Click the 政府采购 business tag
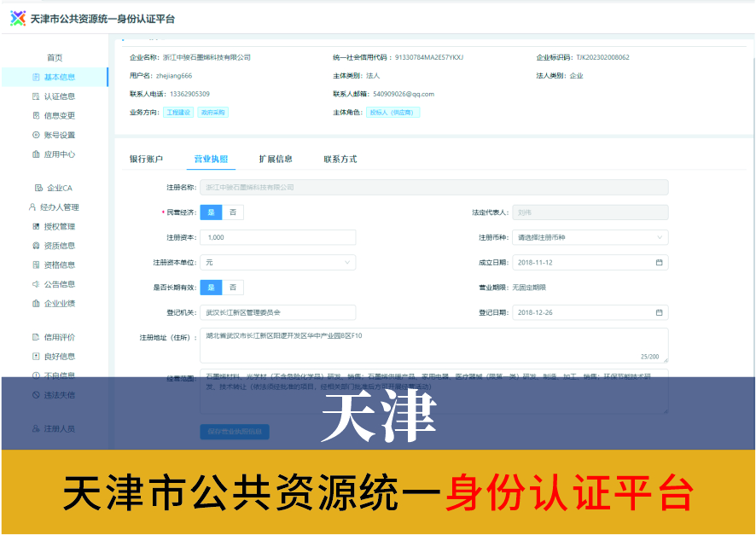756x535 pixels. (x=212, y=113)
